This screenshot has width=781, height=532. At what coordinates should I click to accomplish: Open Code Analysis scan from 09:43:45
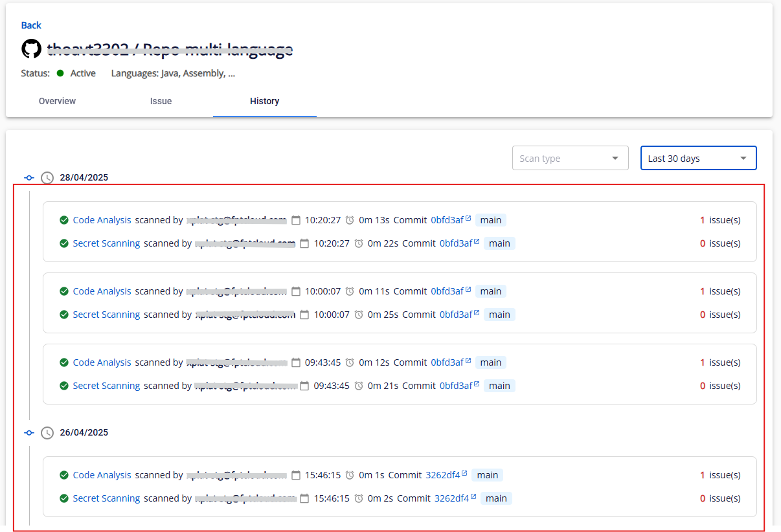pyautogui.click(x=102, y=362)
